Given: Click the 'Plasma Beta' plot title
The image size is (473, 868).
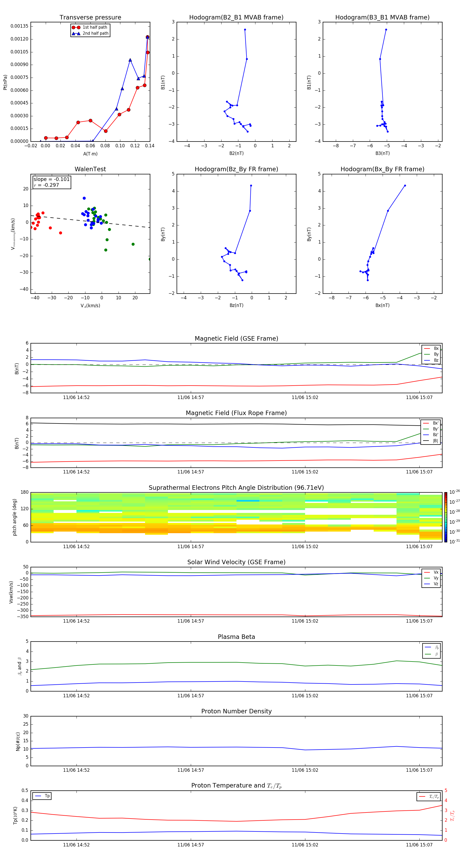Looking at the screenshot, I should coord(236,637).
